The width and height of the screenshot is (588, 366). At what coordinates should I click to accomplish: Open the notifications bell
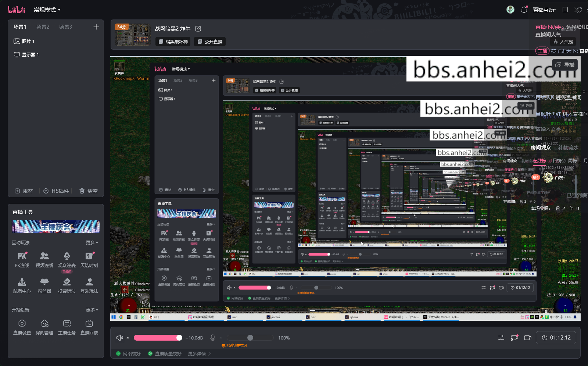[524, 10]
